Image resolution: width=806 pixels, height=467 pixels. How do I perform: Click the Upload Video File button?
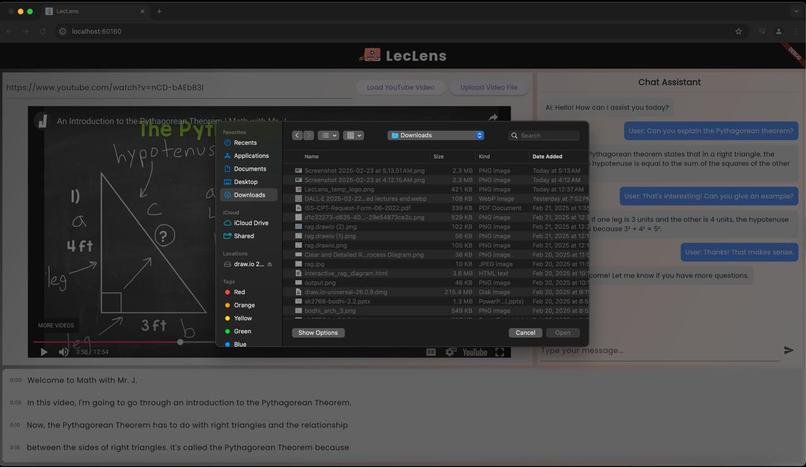(x=488, y=87)
